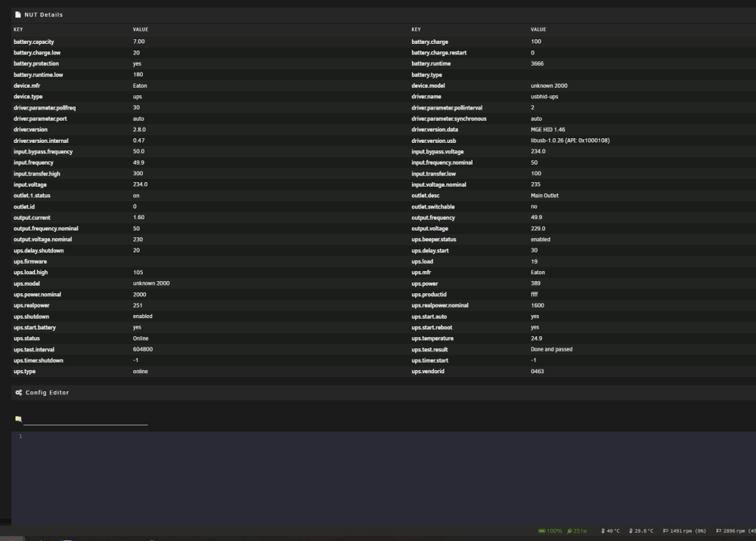Screen dimensions: 756x541
Task: Select the driver.parameter.pollfreq key
Action: [x=45, y=108]
